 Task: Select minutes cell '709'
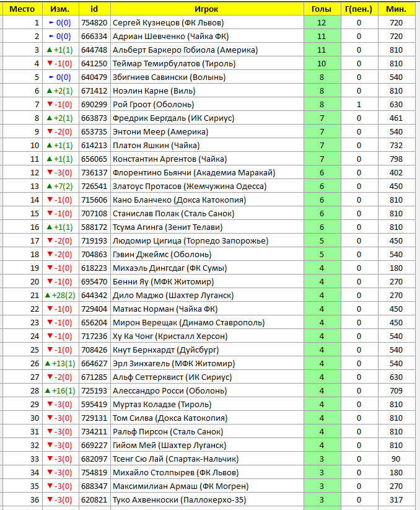(x=396, y=391)
